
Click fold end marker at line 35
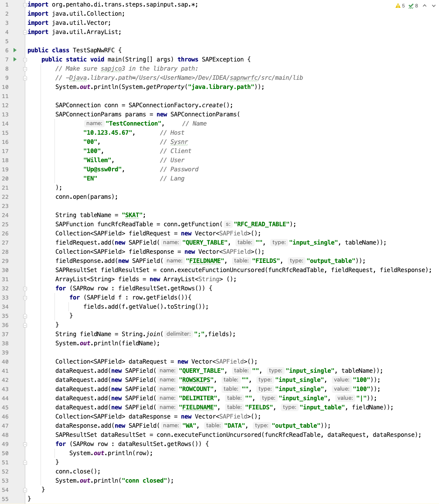(x=25, y=316)
